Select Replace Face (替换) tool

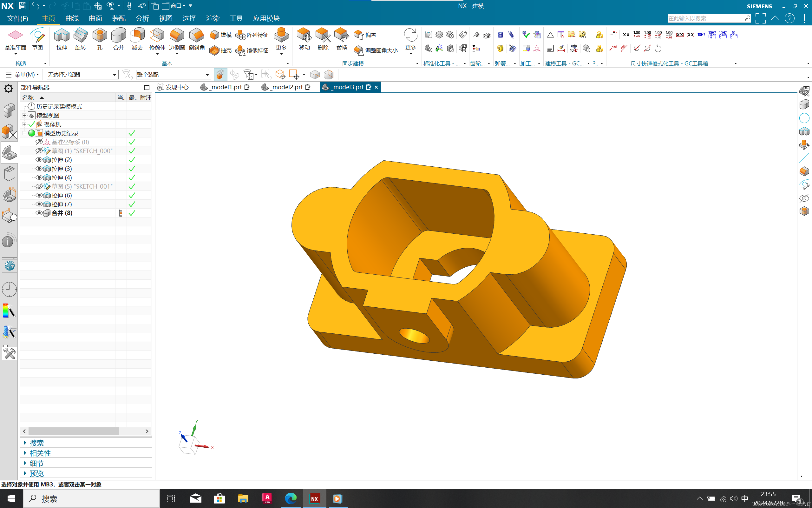342,39
